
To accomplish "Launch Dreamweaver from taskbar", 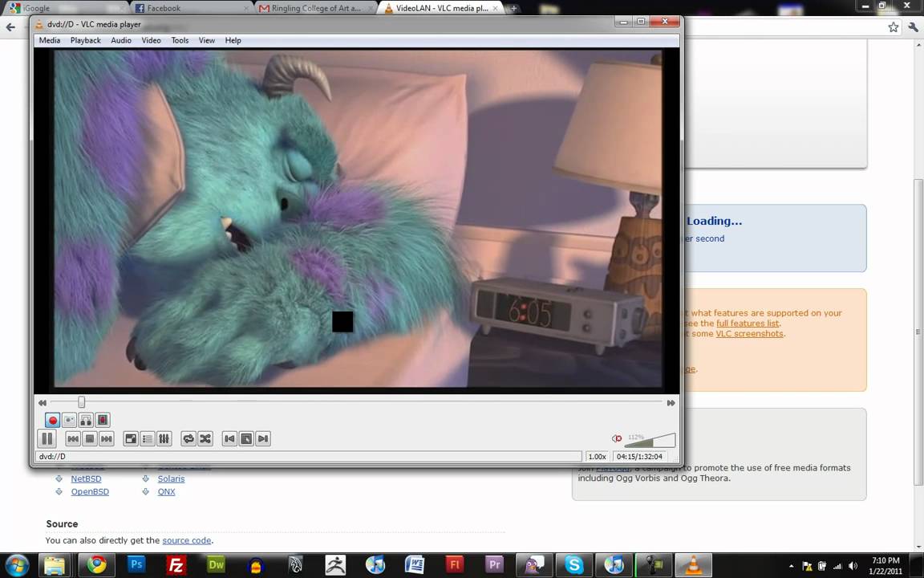I will point(217,565).
